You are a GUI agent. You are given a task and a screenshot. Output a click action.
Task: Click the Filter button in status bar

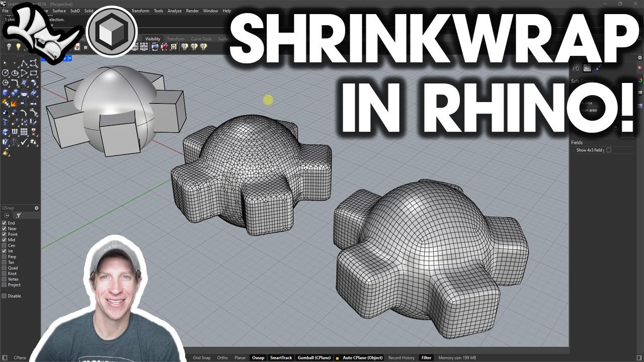[x=427, y=357]
